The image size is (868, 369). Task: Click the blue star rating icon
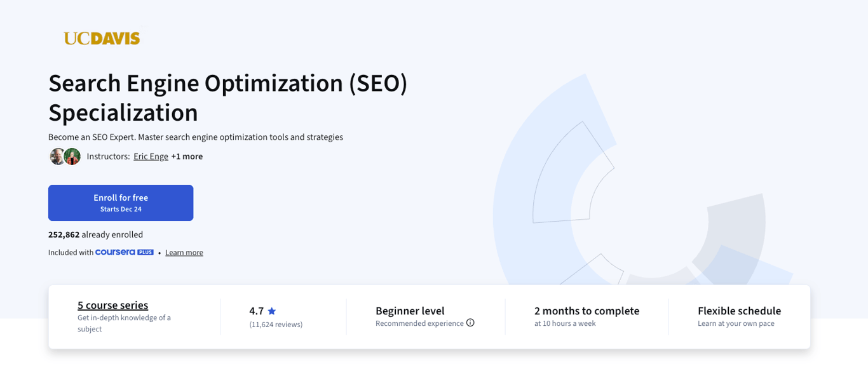[272, 311]
